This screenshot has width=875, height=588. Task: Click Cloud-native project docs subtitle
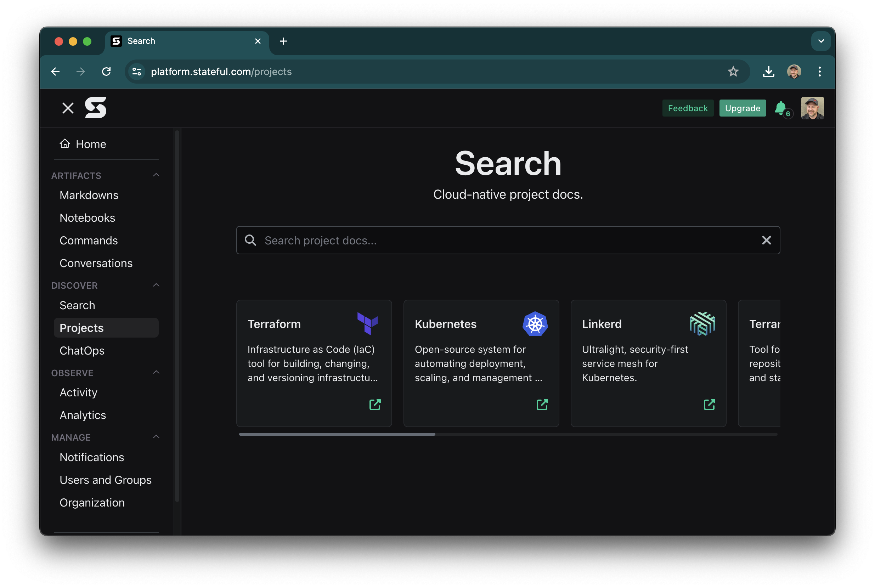point(508,194)
